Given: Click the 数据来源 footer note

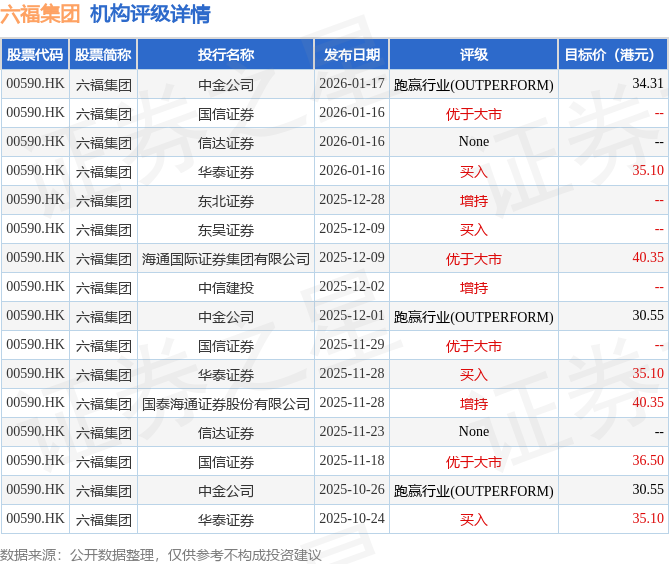Looking at the screenshot, I should tap(160, 555).
